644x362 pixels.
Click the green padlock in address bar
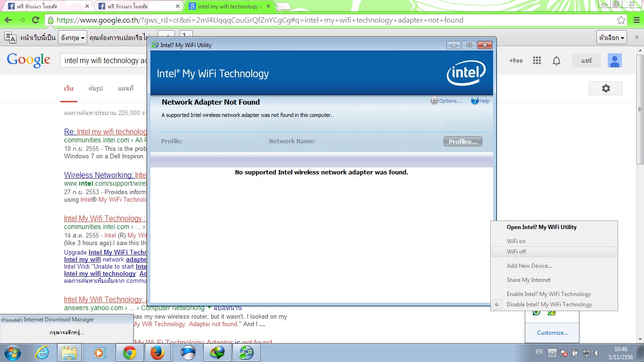pyautogui.click(x=50, y=20)
